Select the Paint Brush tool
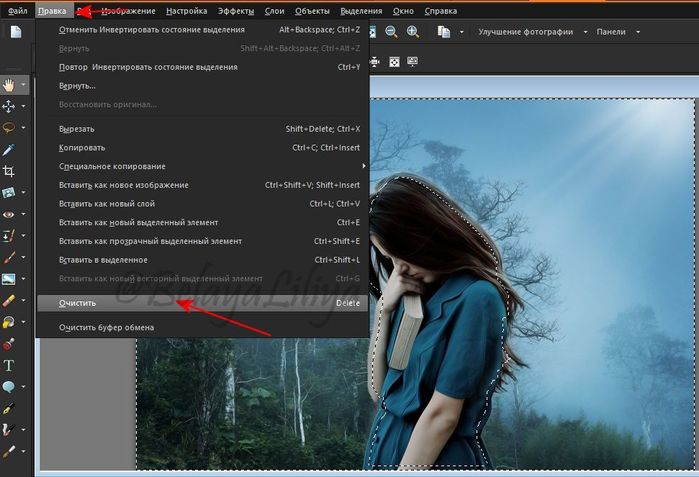This screenshot has height=477, width=699. 8,257
